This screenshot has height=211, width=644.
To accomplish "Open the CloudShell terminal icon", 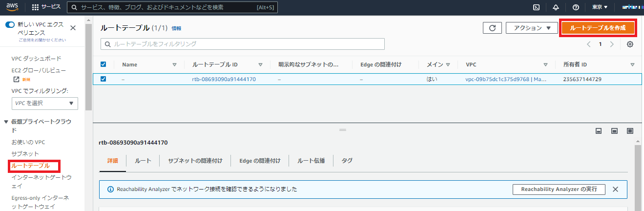I will point(536,7).
